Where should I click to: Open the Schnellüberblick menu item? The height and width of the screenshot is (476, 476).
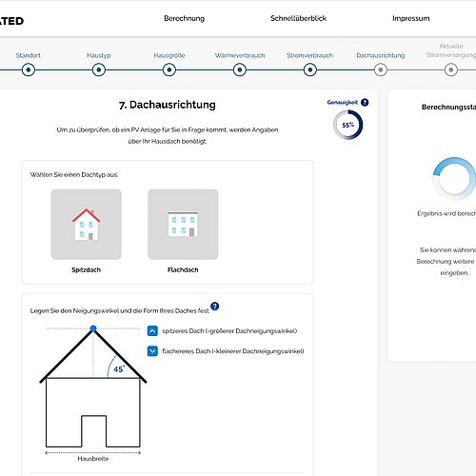point(298,18)
